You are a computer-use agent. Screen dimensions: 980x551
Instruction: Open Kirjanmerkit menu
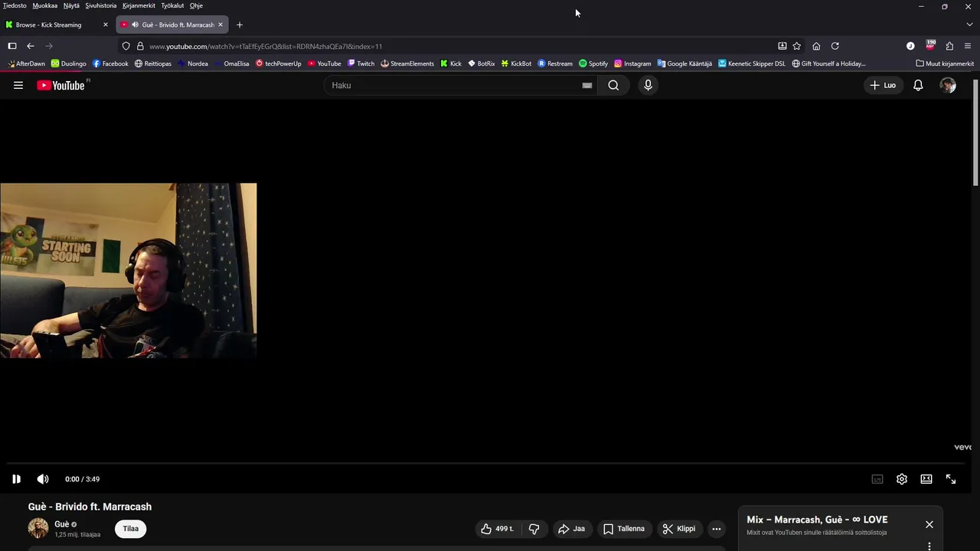click(x=139, y=5)
